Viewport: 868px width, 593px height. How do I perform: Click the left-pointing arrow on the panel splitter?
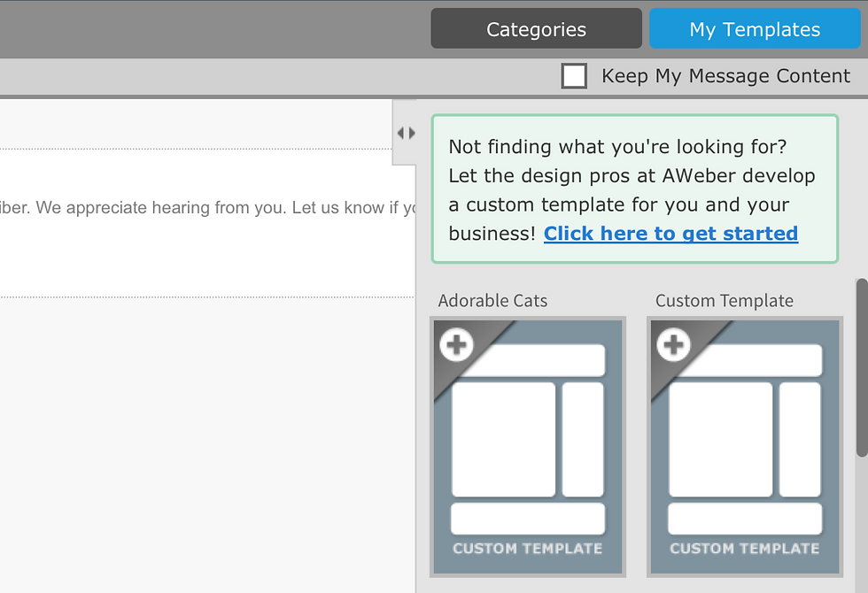pyautogui.click(x=400, y=133)
